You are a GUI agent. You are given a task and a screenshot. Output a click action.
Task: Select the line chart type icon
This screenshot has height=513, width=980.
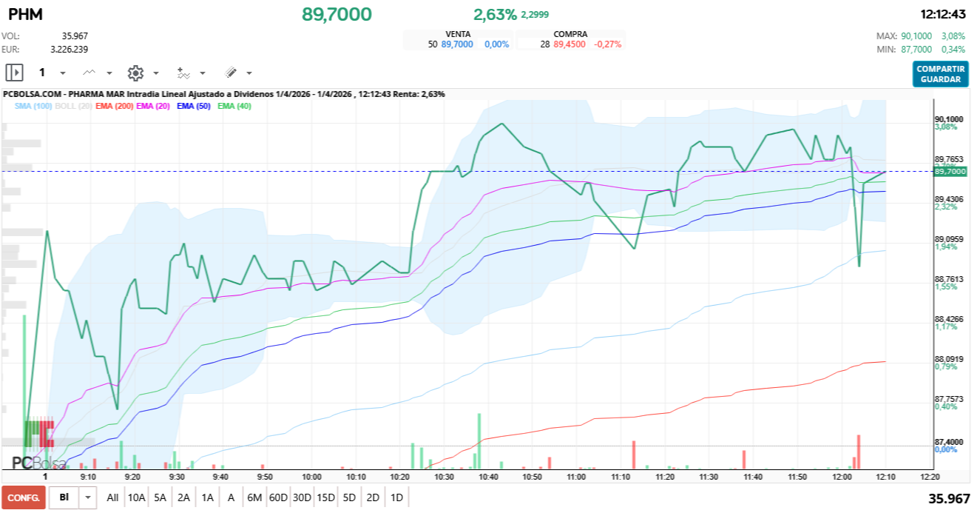(89, 73)
